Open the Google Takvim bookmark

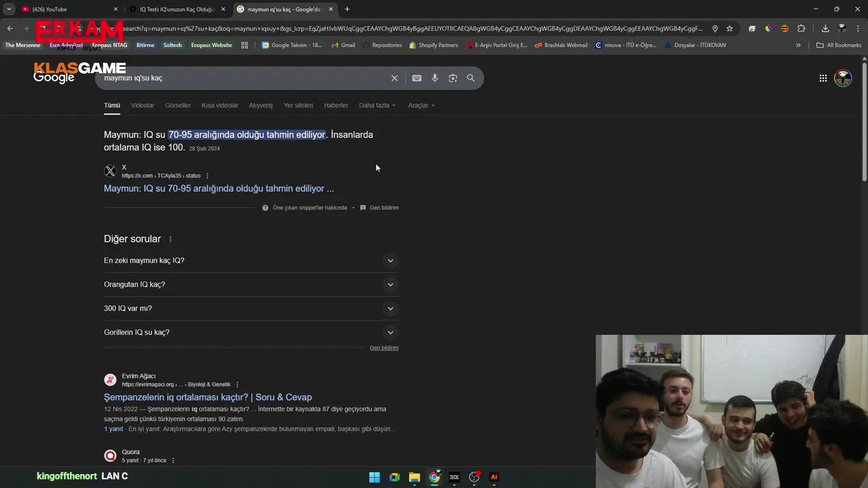tap(292, 45)
